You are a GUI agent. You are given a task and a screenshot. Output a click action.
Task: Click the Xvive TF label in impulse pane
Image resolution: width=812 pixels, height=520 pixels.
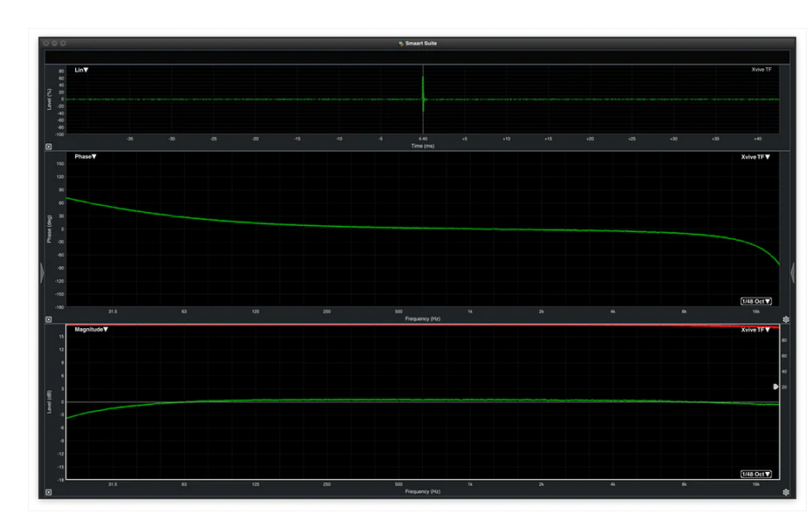pos(761,70)
